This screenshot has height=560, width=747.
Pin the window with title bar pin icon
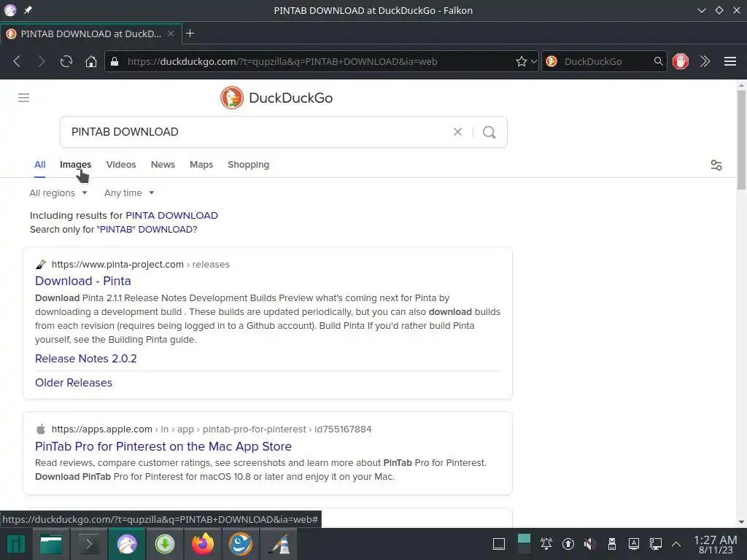tap(28, 10)
